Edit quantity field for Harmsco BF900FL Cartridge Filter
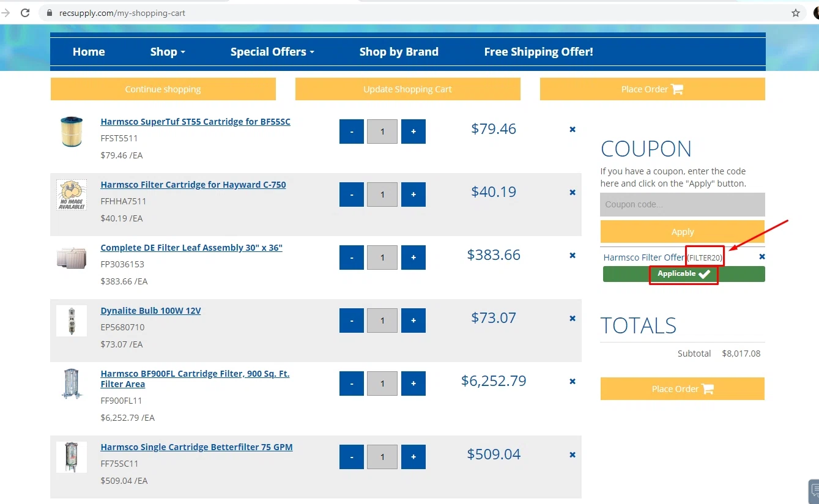819x504 pixels. tap(382, 384)
